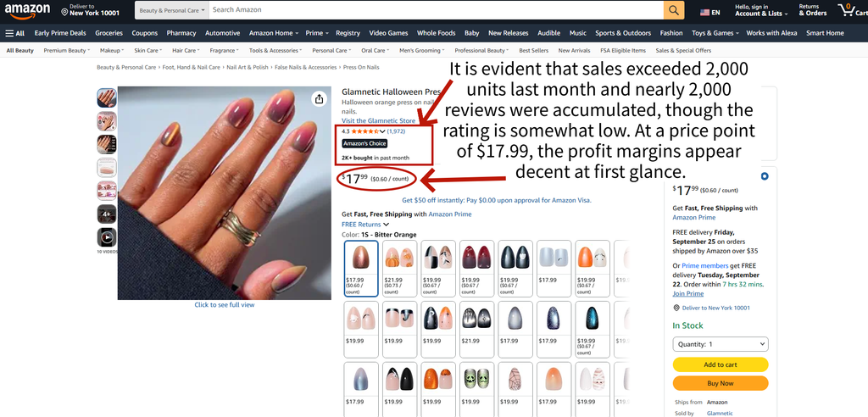This screenshot has height=417, width=868.
Task: Click the Add to cart button
Action: (x=721, y=364)
